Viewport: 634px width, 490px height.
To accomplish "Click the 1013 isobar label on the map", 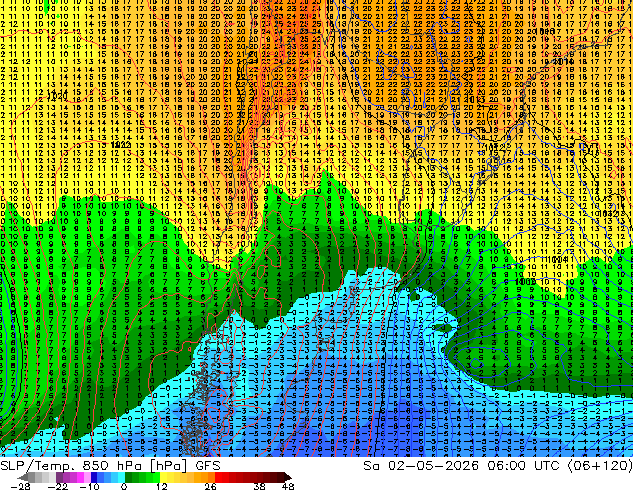I will tap(474, 99).
